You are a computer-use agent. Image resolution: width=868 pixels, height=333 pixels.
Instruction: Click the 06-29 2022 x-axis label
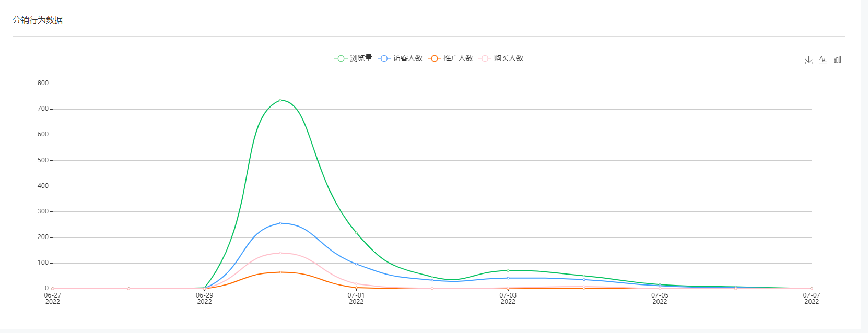(x=204, y=298)
